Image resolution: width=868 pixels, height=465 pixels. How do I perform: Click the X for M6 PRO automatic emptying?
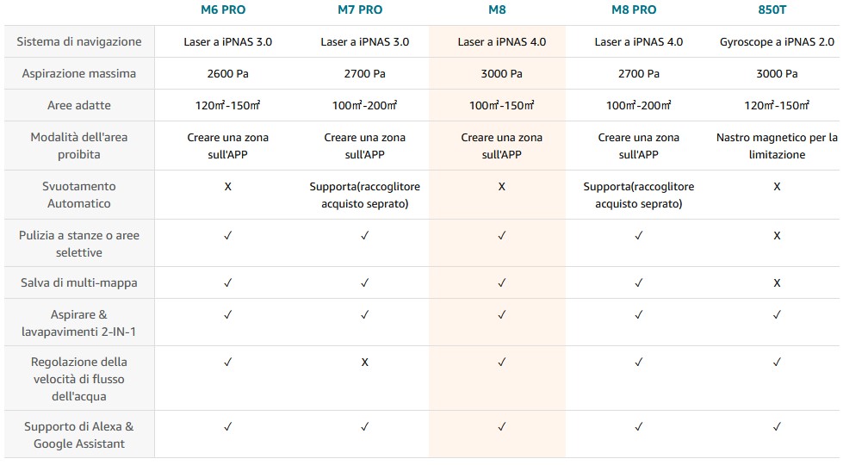(x=227, y=187)
